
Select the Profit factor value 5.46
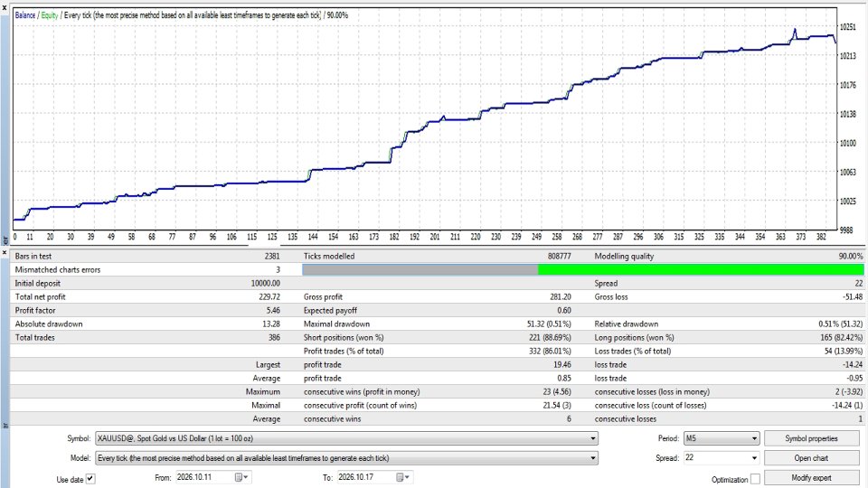click(x=273, y=310)
